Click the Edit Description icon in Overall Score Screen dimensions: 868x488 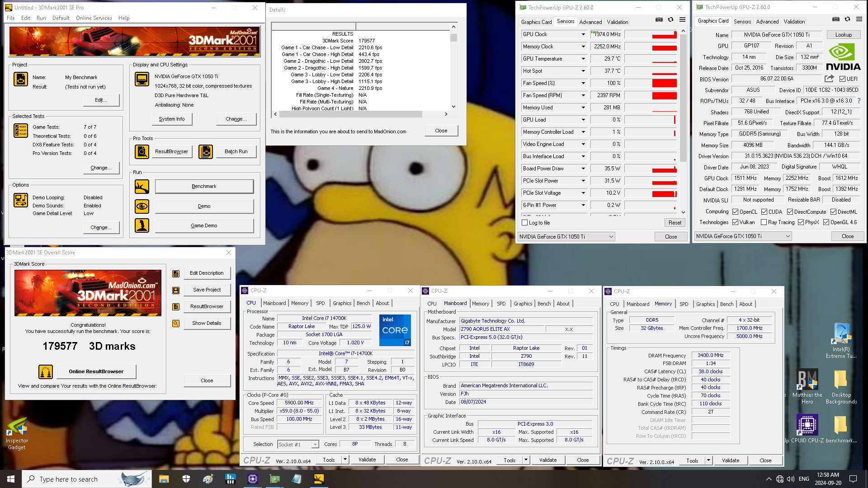[x=176, y=273]
